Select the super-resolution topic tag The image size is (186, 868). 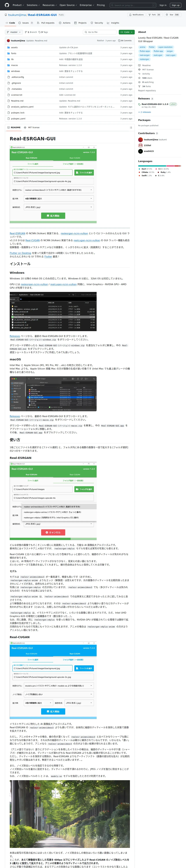click(x=165, y=47)
